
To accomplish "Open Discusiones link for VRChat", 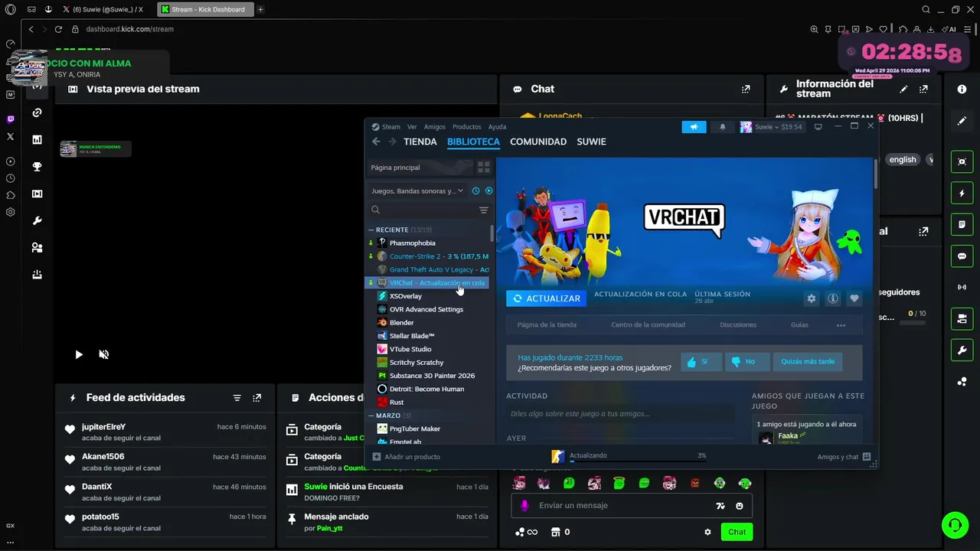I will pos(738,325).
